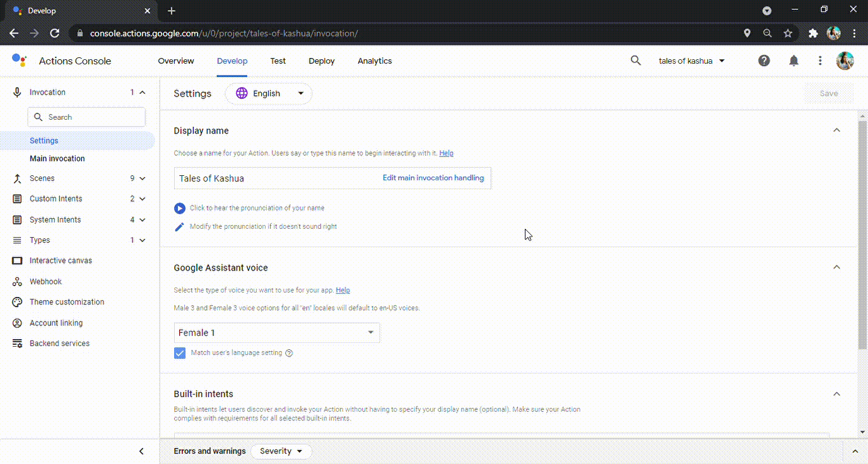868x464 pixels.
Task: Collapse the left sidebar with the arrow
Action: [x=141, y=451]
